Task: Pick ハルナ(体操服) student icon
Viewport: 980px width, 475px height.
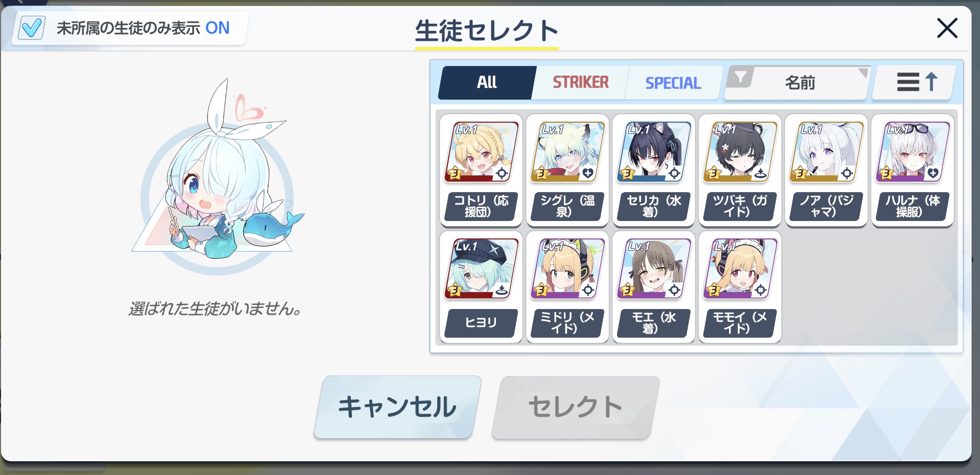Action: [912, 171]
